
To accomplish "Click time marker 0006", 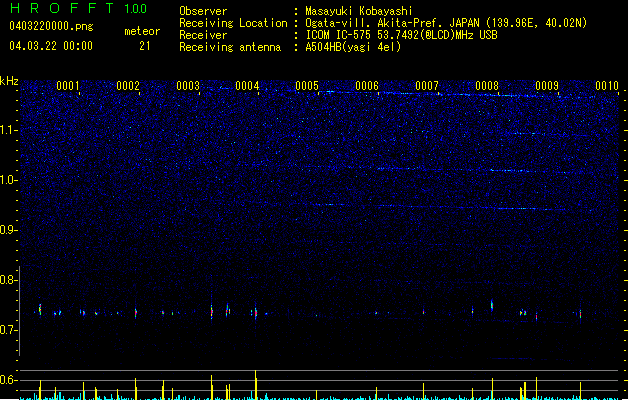I will tap(367, 85).
